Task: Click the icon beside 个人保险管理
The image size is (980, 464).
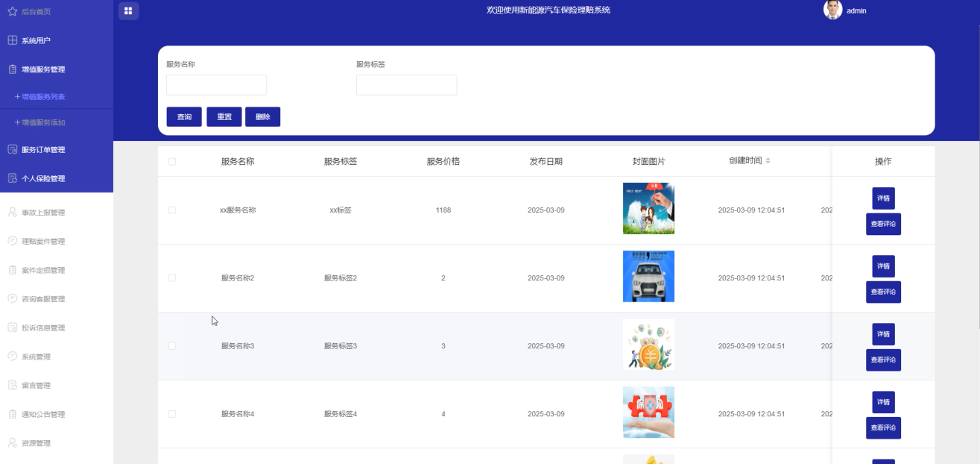Action: tap(12, 179)
